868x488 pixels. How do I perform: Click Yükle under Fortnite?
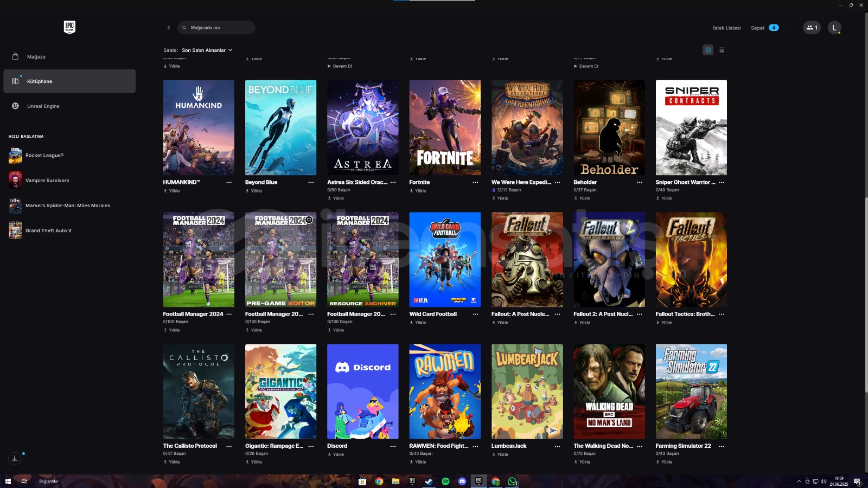click(418, 191)
